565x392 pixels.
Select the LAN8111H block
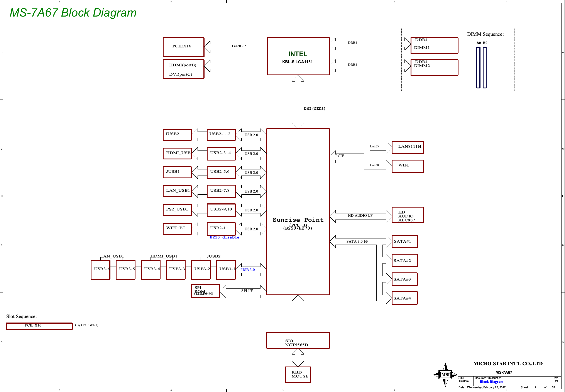pyautogui.click(x=407, y=147)
